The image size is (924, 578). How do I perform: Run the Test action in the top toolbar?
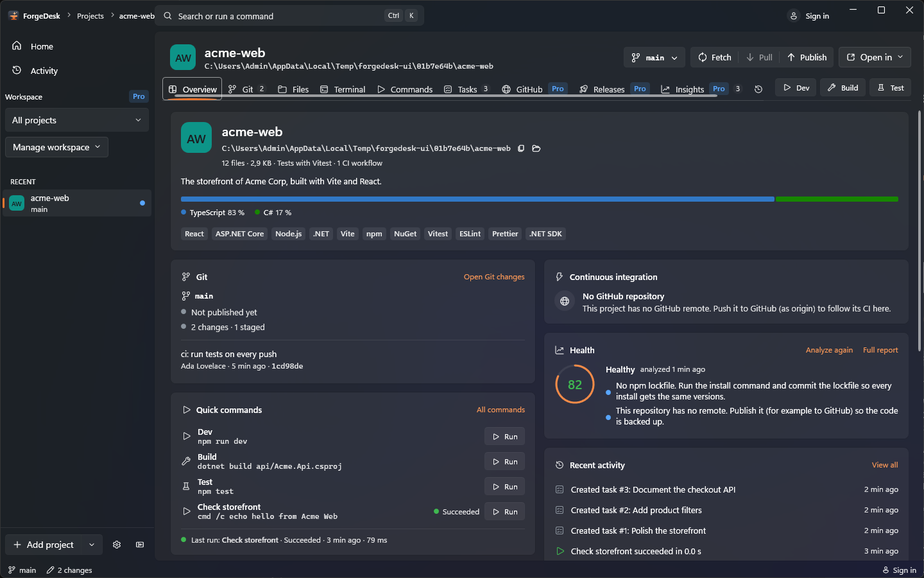[x=891, y=88]
